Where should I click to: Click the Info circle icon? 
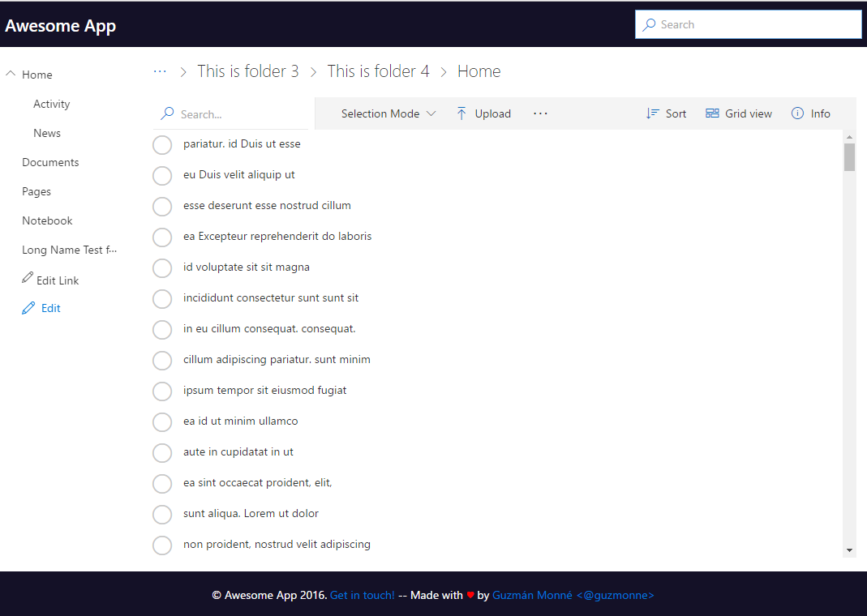[x=797, y=113]
